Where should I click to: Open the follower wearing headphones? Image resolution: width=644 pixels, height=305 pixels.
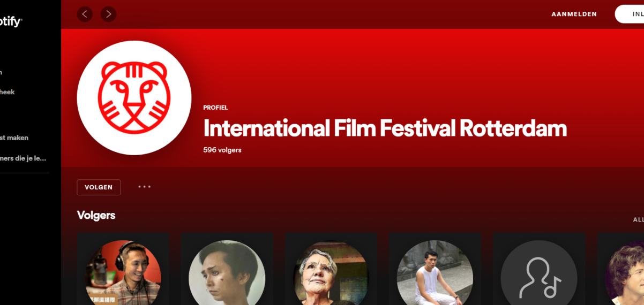click(123, 273)
